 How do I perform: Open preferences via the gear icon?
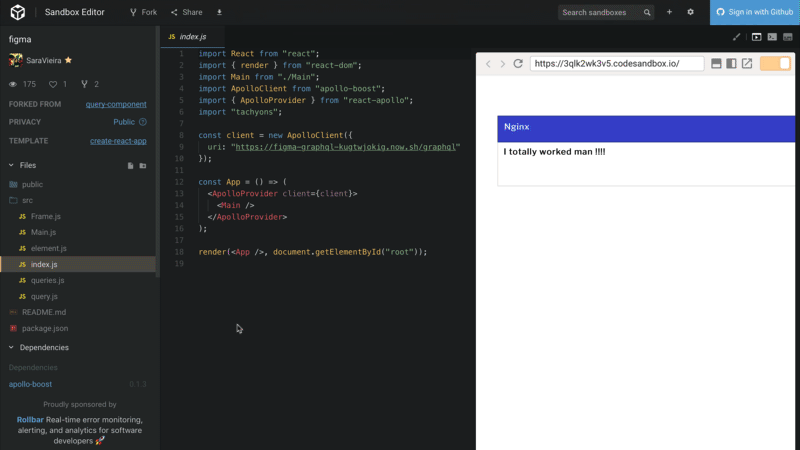tap(690, 12)
